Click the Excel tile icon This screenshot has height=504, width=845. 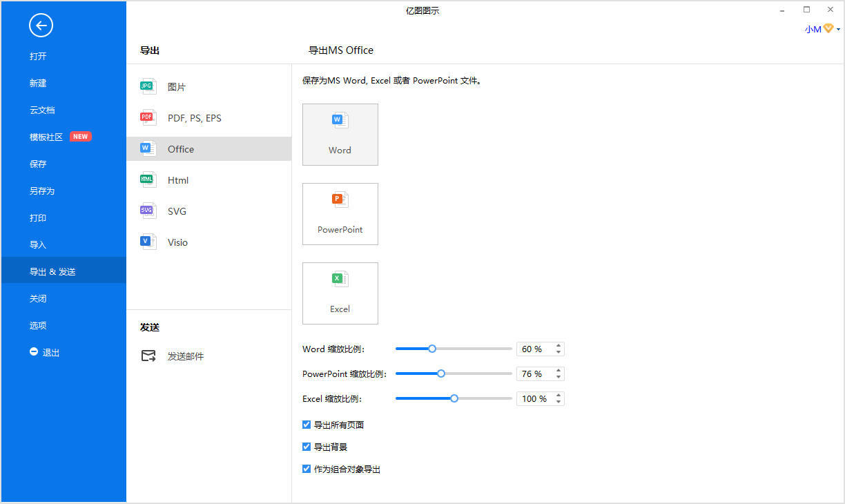[340, 280]
